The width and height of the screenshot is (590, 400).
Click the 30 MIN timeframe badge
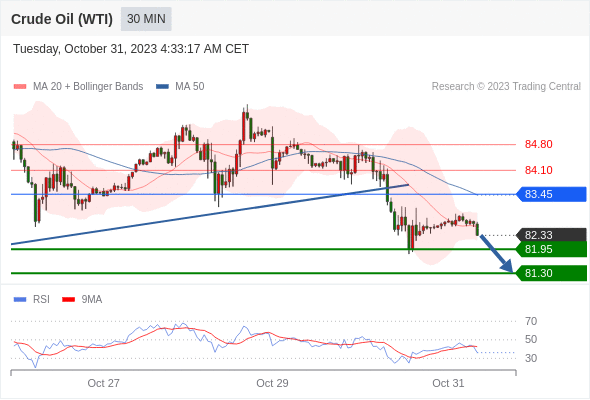click(x=146, y=19)
